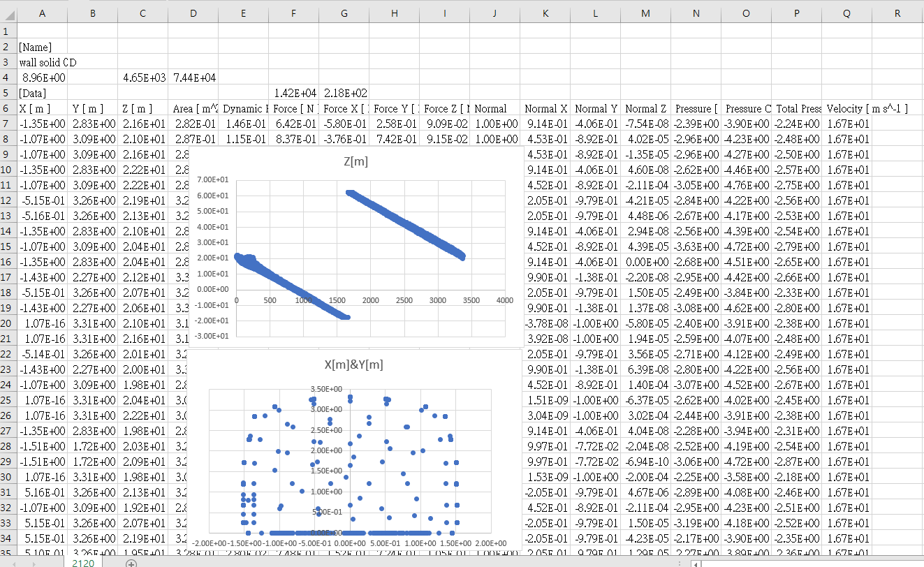Viewport: 924px width, 567px height.
Task: Select the 'Velocity [ m s^-1 ]' header cell
Action: (866, 108)
